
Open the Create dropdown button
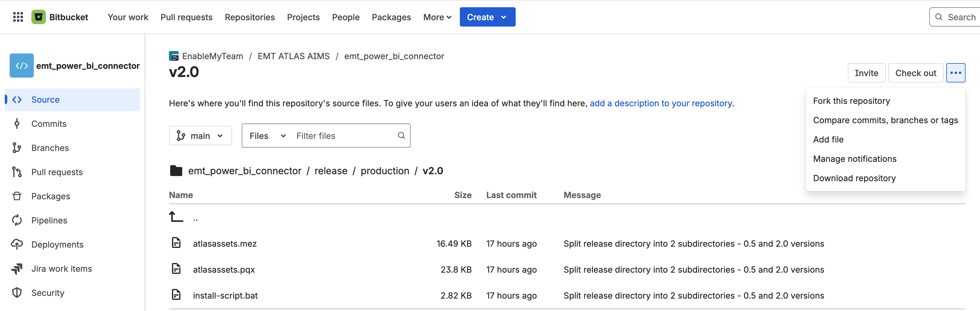487,17
